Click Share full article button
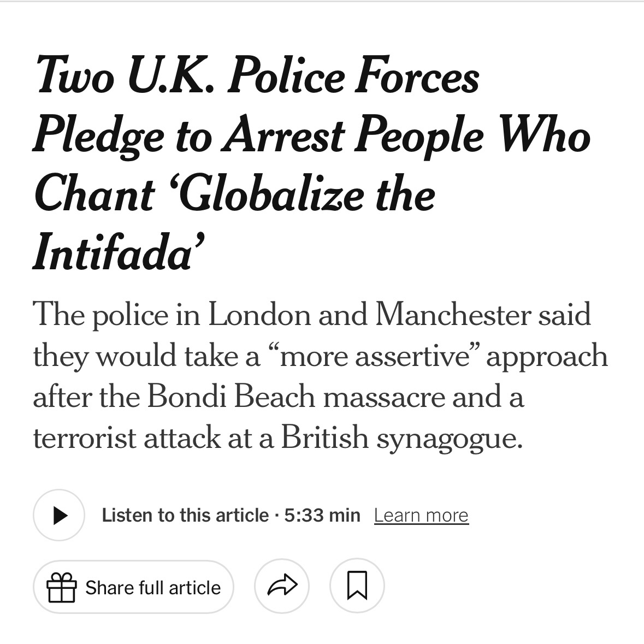Image resolution: width=644 pixels, height=644 pixels. click(133, 587)
